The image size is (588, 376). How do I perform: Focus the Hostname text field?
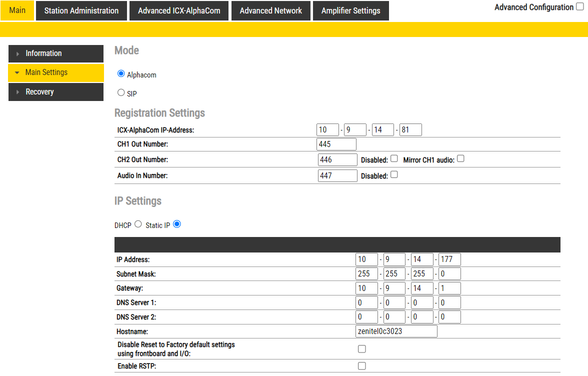coord(396,331)
